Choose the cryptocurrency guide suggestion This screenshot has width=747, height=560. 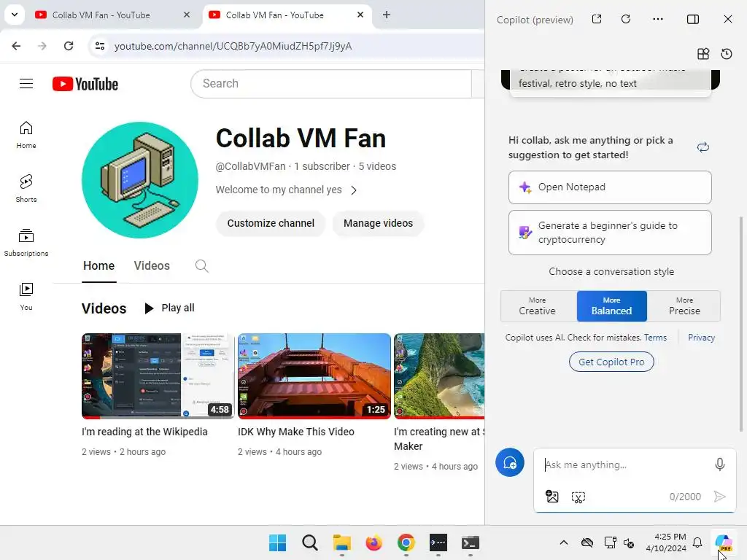[x=610, y=233]
